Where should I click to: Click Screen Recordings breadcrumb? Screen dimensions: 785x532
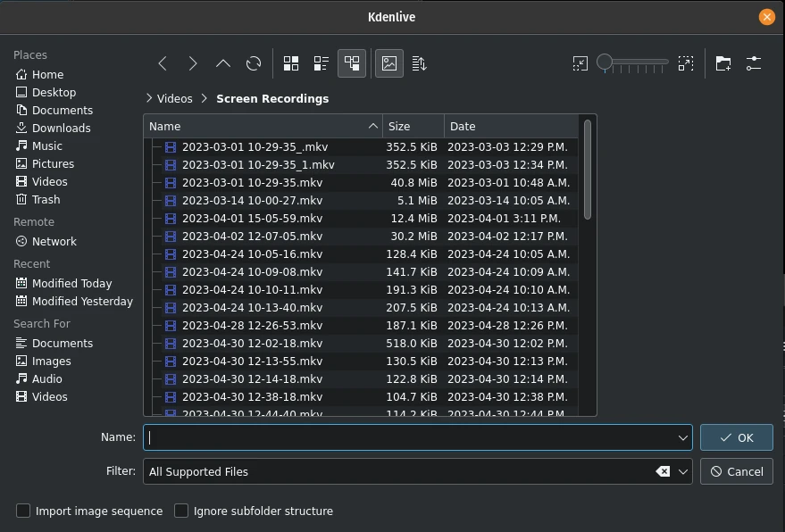272,98
